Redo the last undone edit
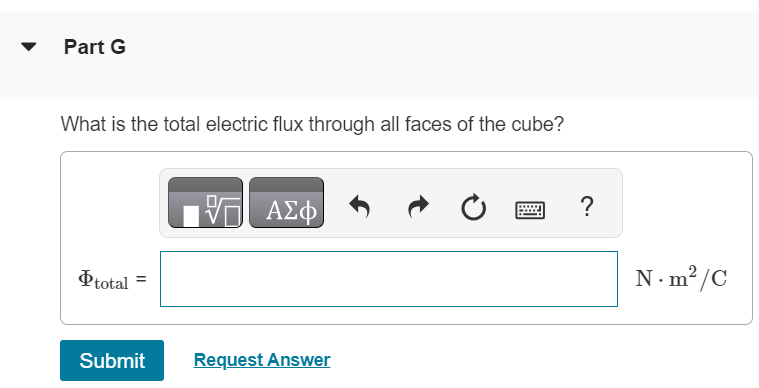Screen dimensions: 759x388 (x=419, y=207)
